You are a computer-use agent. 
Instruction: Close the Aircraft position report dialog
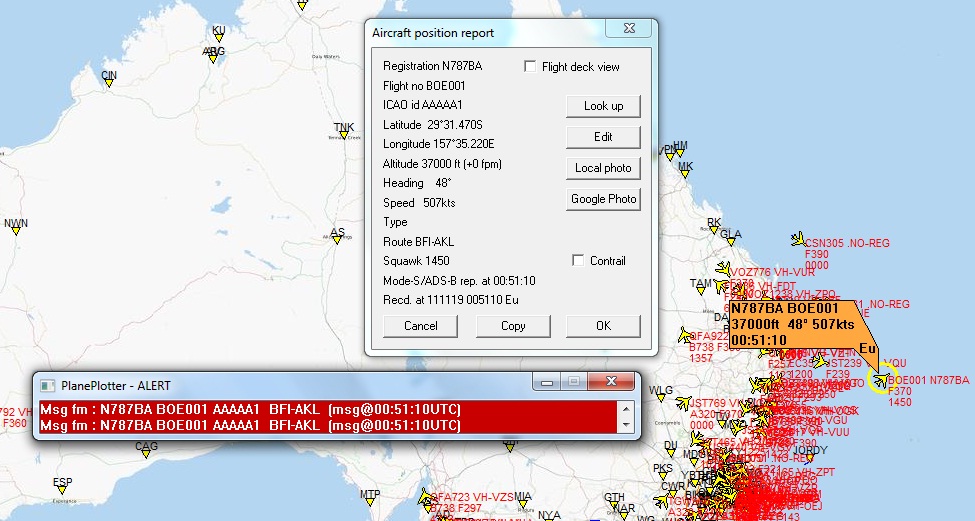tap(629, 28)
